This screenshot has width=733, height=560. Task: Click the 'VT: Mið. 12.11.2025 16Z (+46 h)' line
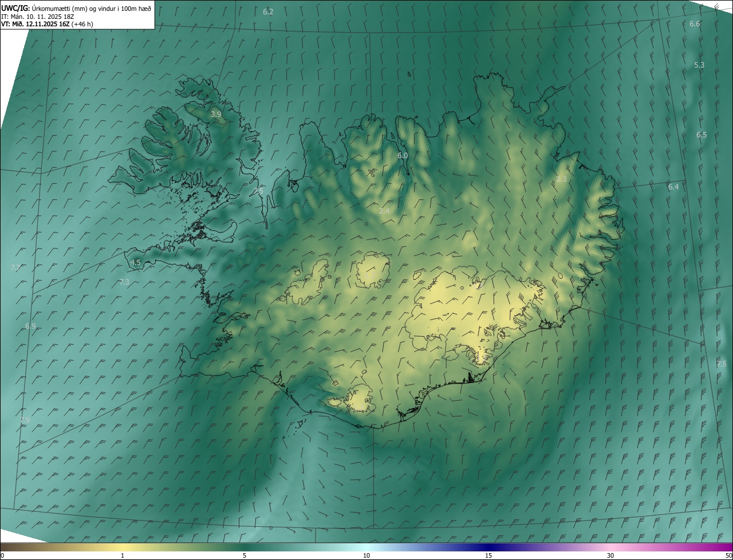pos(48,24)
